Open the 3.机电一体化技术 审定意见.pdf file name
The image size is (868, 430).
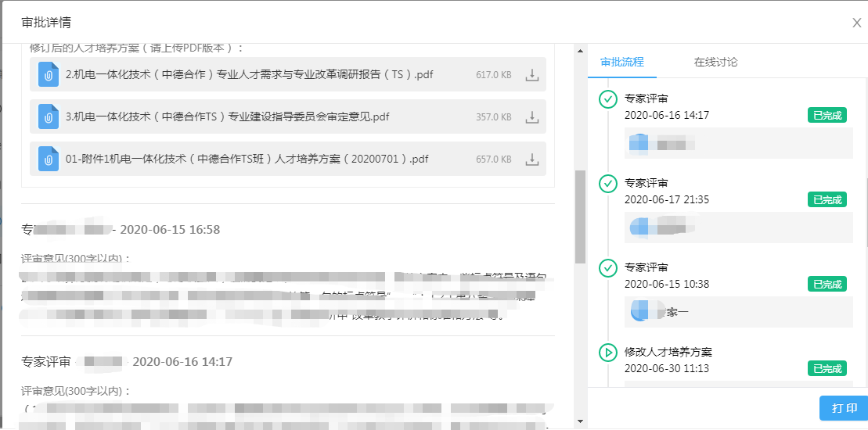[x=227, y=117]
